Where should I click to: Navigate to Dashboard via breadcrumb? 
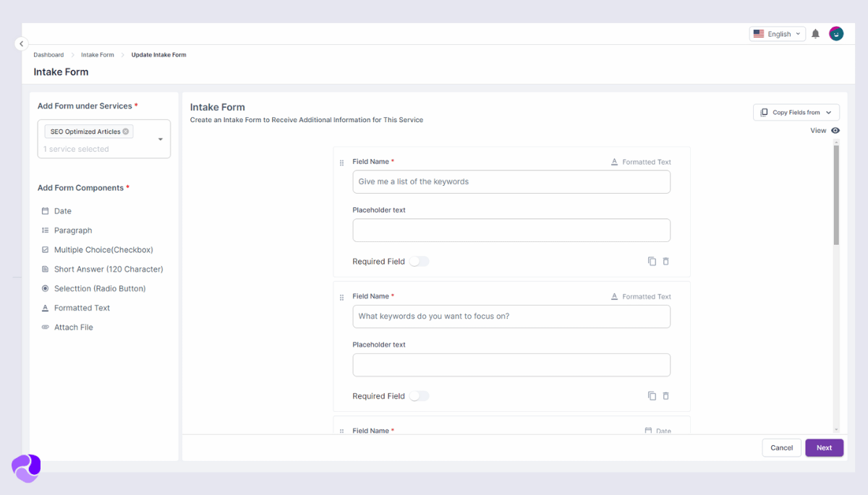48,54
